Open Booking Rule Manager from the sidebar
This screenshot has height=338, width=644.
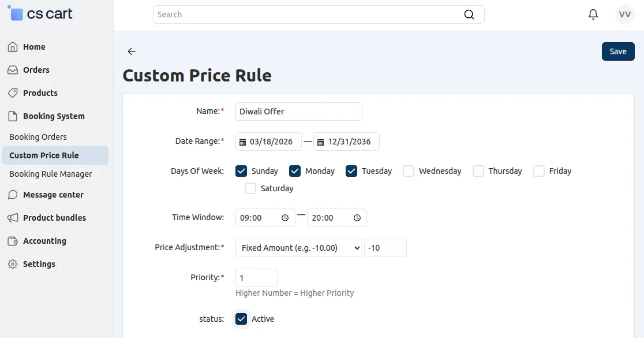[x=51, y=173]
